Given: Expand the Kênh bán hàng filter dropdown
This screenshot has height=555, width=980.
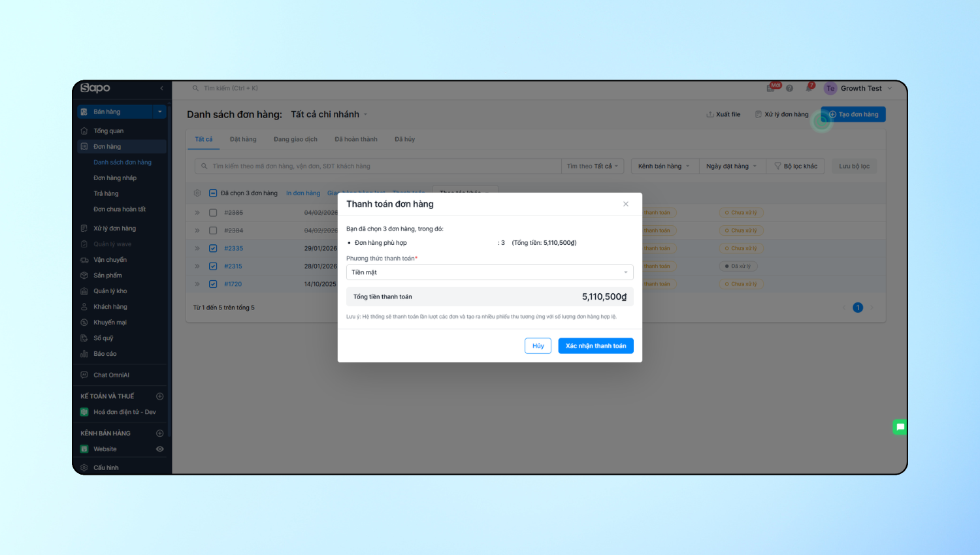Looking at the screenshot, I should (x=664, y=166).
